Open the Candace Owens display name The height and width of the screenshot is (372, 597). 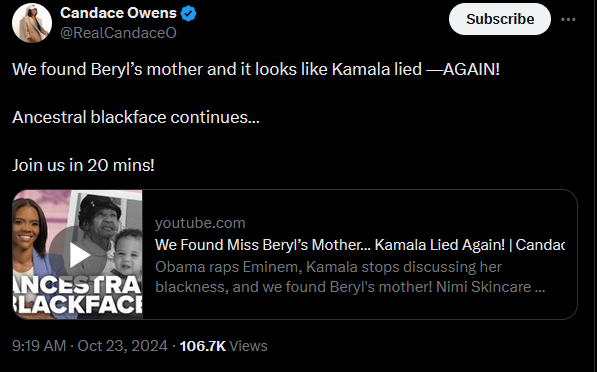[118, 13]
